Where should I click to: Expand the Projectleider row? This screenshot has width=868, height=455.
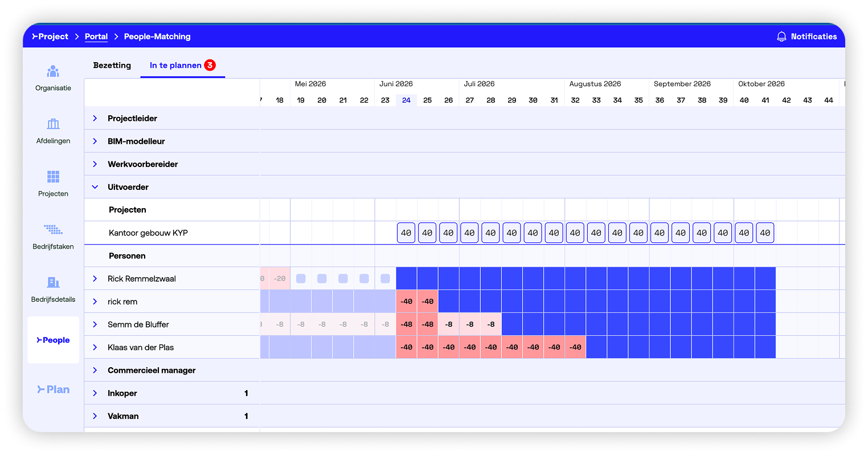95,119
